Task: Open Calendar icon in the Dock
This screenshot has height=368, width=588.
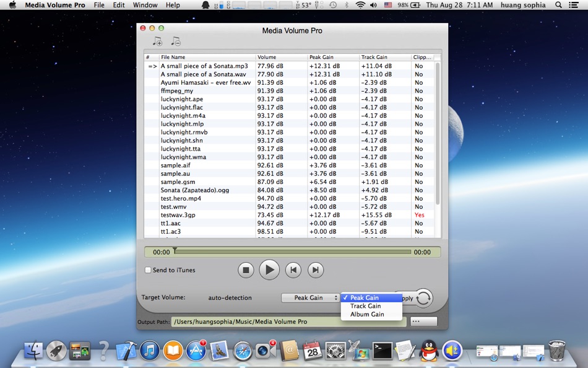Action: 312,351
